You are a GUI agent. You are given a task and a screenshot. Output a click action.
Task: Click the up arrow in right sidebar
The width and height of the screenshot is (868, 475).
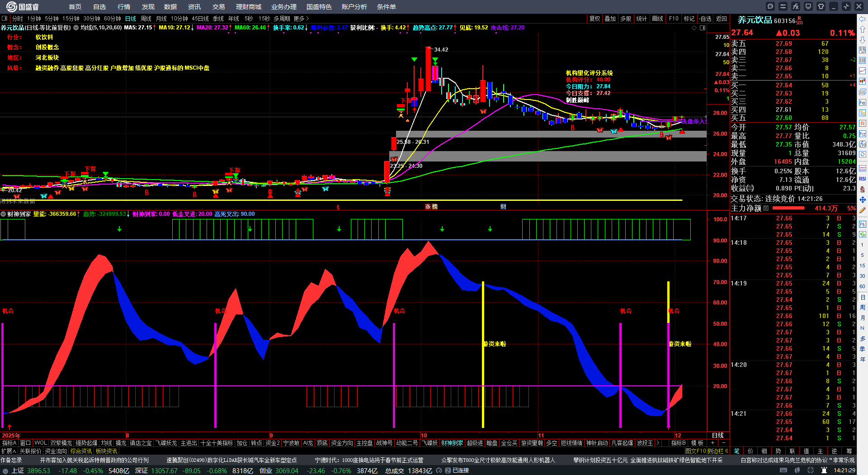point(863,29)
